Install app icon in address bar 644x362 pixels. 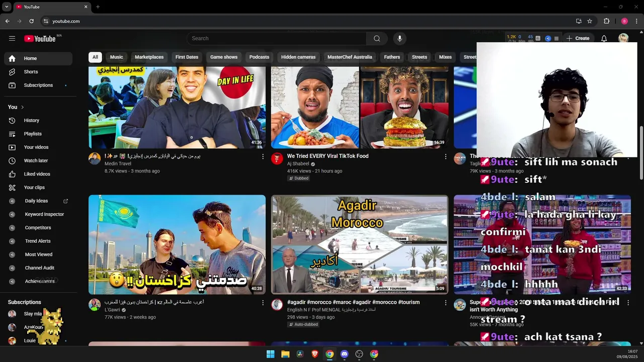(x=579, y=21)
